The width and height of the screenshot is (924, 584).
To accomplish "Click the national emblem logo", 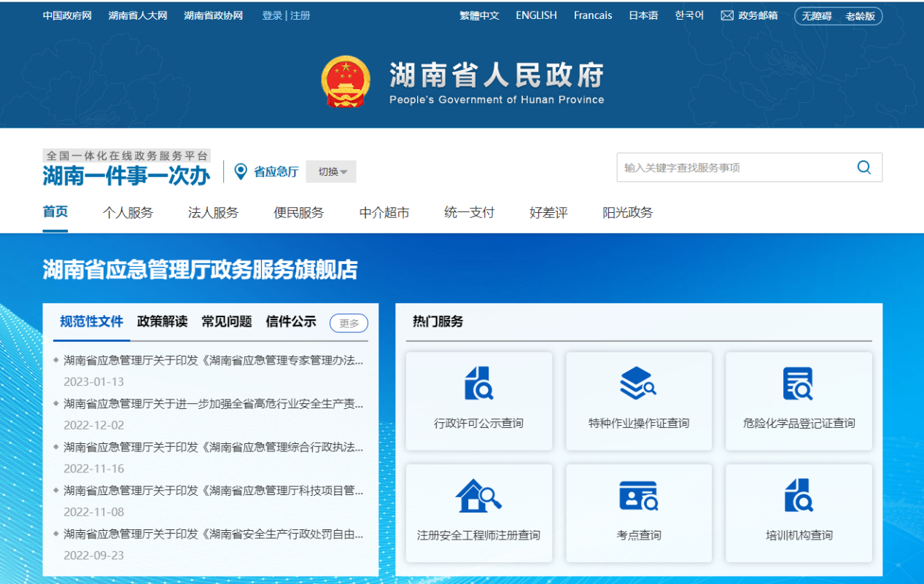I will tap(346, 82).
